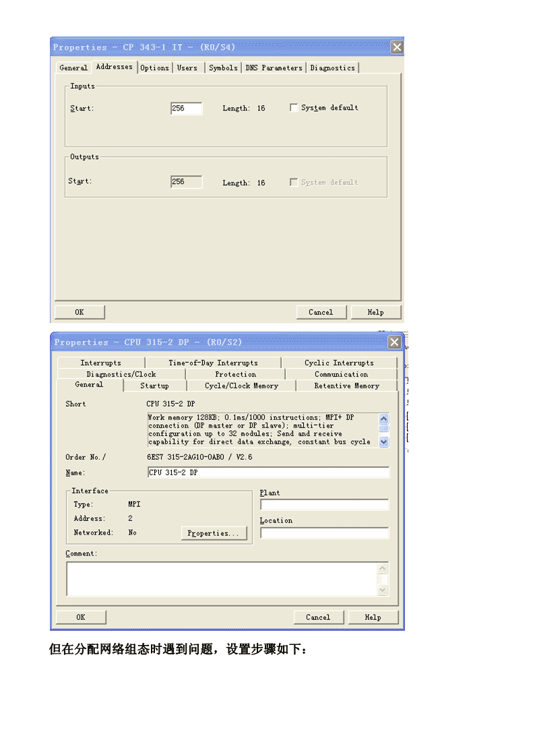The width and height of the screenshot is (535, 756).
Task: Open Help in CPU 315-2 DP dialog
Action: 373,617
